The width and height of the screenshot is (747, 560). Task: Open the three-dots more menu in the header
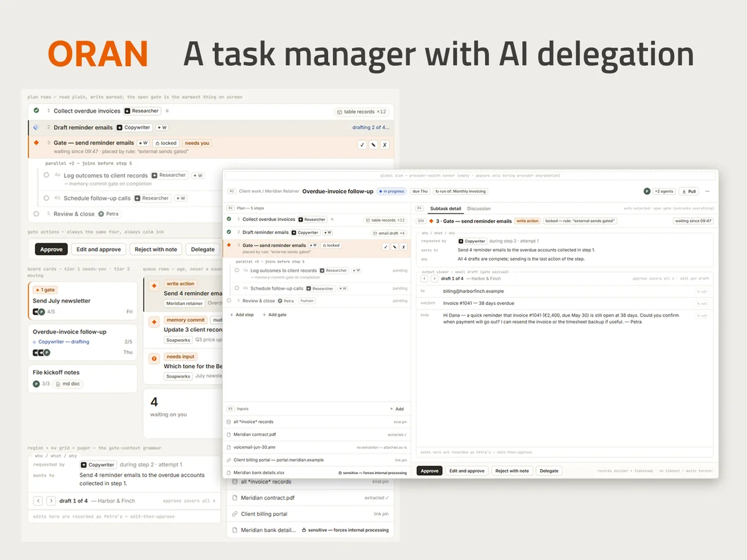707,191
